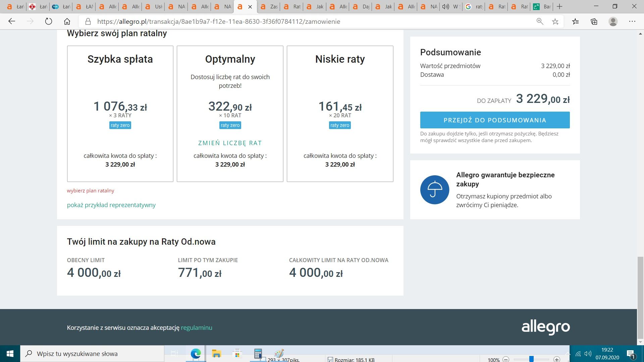Go to the browser home page icon

click(67, 21)
